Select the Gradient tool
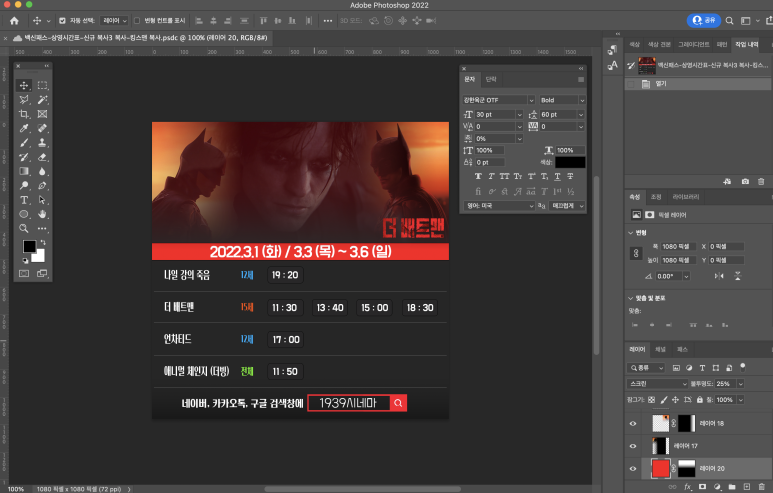Screen dimensions: 773x493 click(x=24, y=171)
